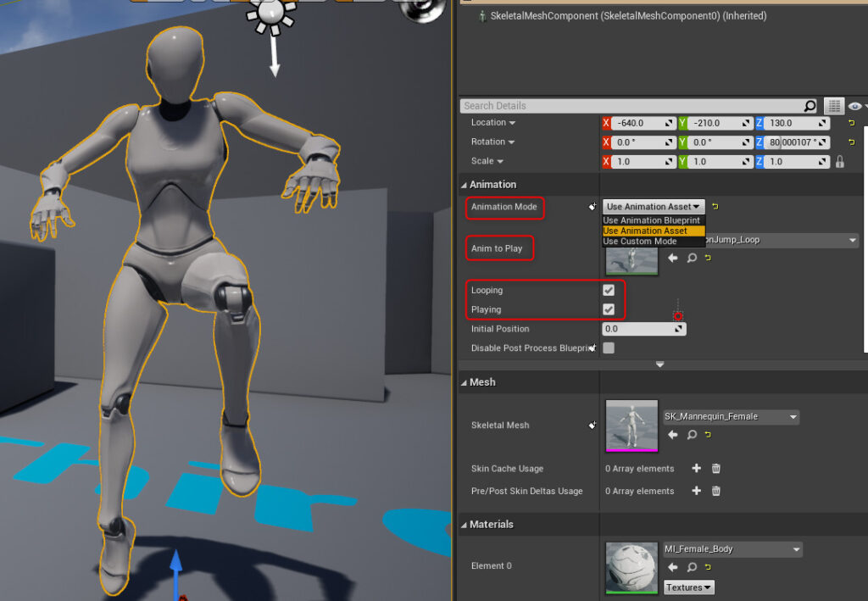Use selected asset arrow for Element 0 material

672,567
